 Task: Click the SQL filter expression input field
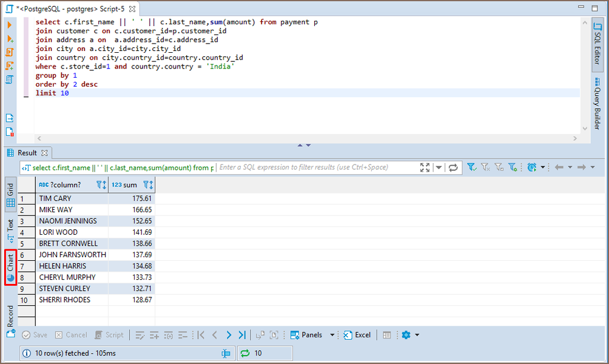click(315, 167)
